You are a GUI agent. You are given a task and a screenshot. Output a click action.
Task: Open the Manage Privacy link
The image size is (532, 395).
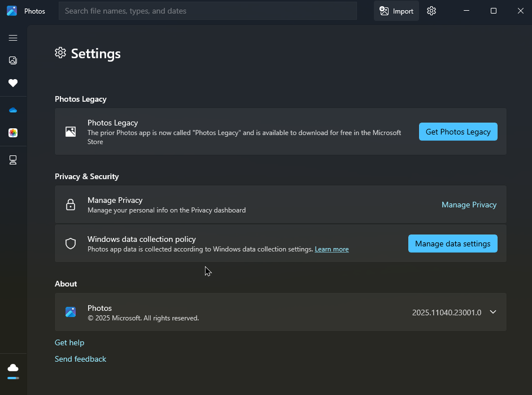click(x=469, y=205)
